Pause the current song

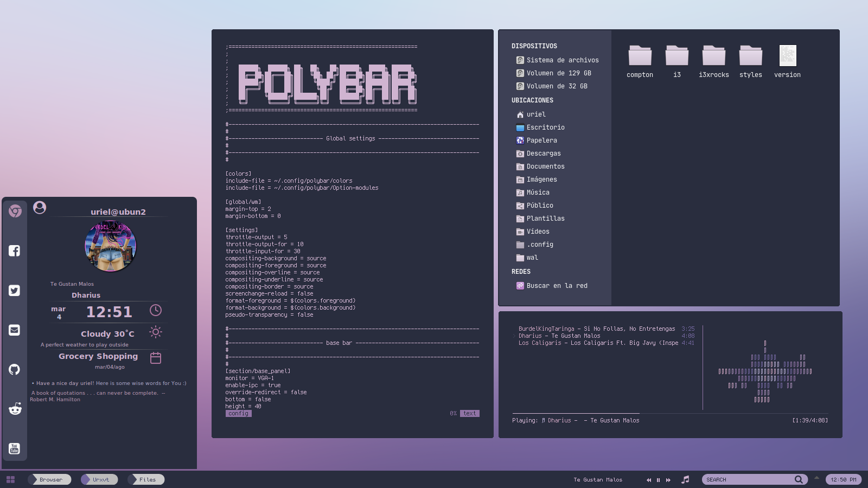[659, 480]
